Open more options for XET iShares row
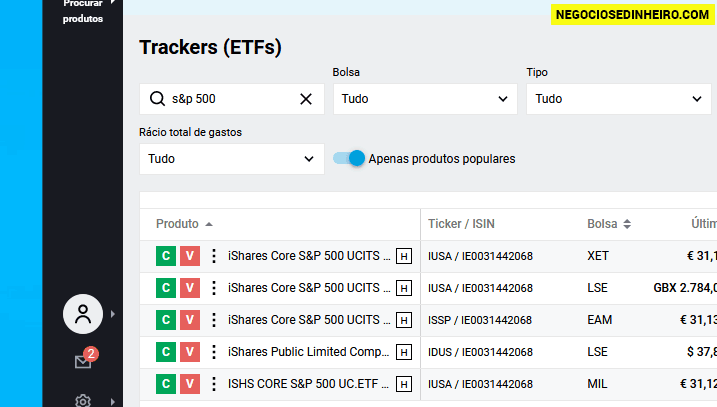This screenshot has height=407, width=717. pyautogui.click(x=214, y=256)
